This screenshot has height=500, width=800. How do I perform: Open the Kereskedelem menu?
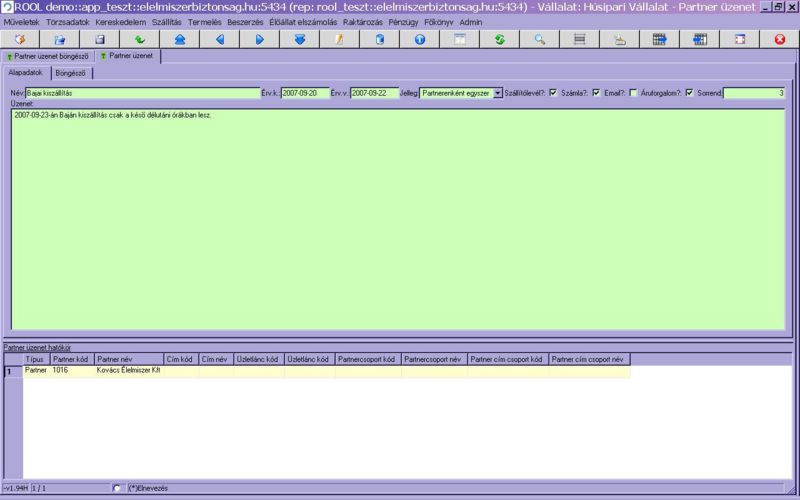click(120, 21)
